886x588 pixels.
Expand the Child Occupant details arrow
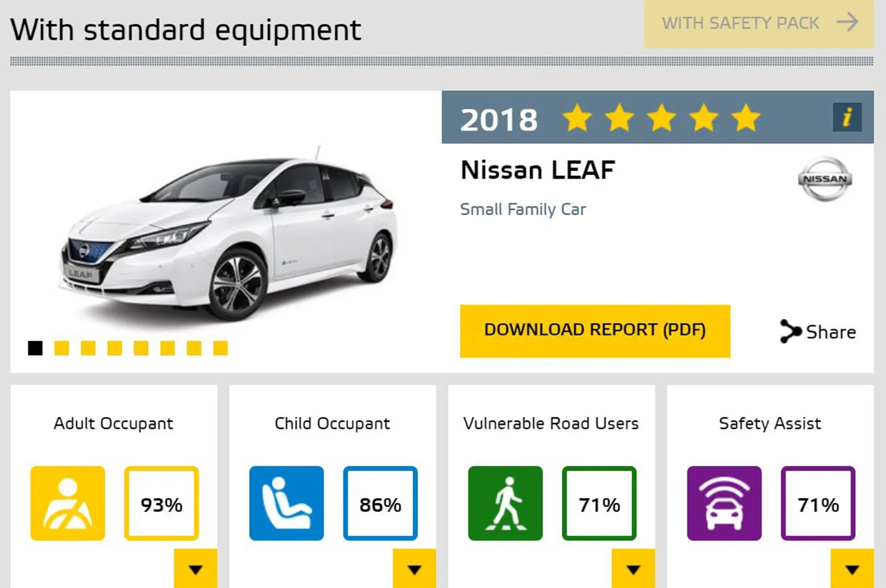click(414, 569)
